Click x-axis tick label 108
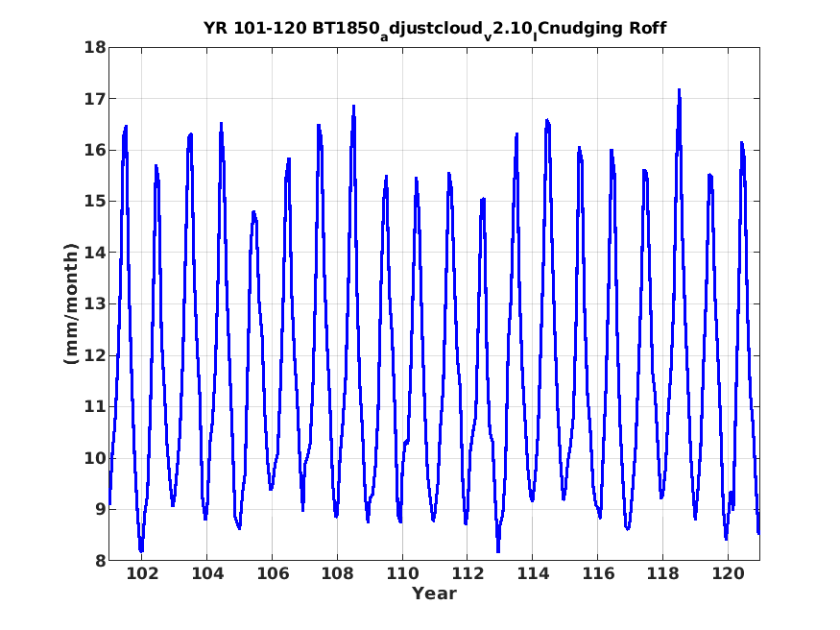Screen dimensions: 840x630 click(x=338, y=573)
